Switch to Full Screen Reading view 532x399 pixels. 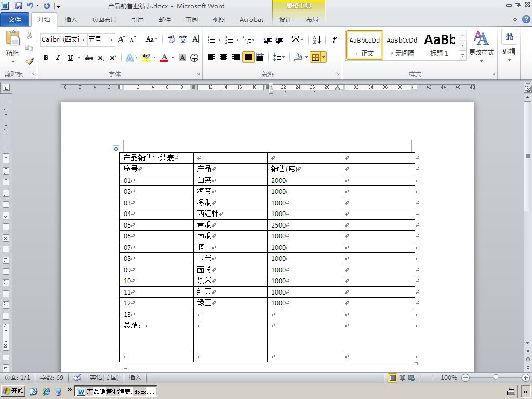pyautogui.click(x=403, y=378)
